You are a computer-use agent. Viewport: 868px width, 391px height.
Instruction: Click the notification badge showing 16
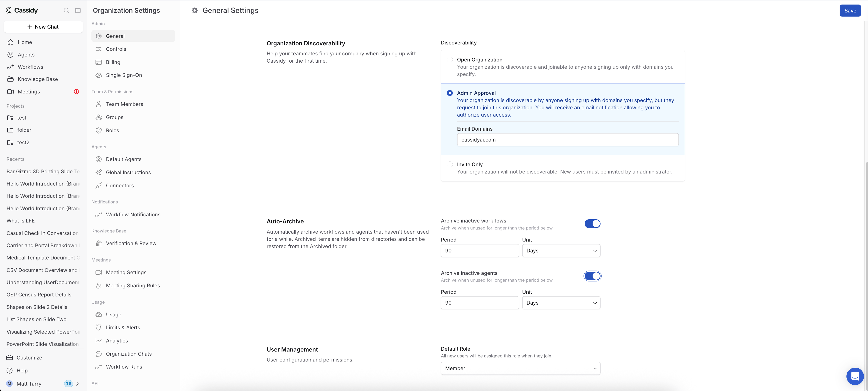[69, 384]
